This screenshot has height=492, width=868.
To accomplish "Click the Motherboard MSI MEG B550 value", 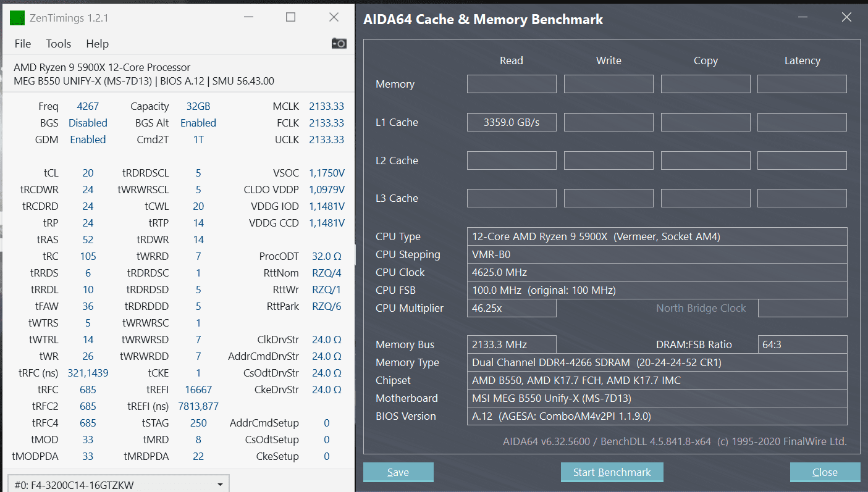I will click(x=657, y=398).
